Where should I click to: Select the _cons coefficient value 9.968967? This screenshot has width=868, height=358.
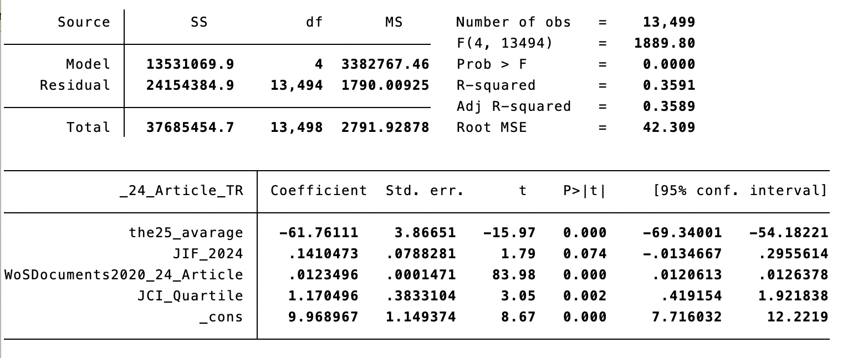323,317
